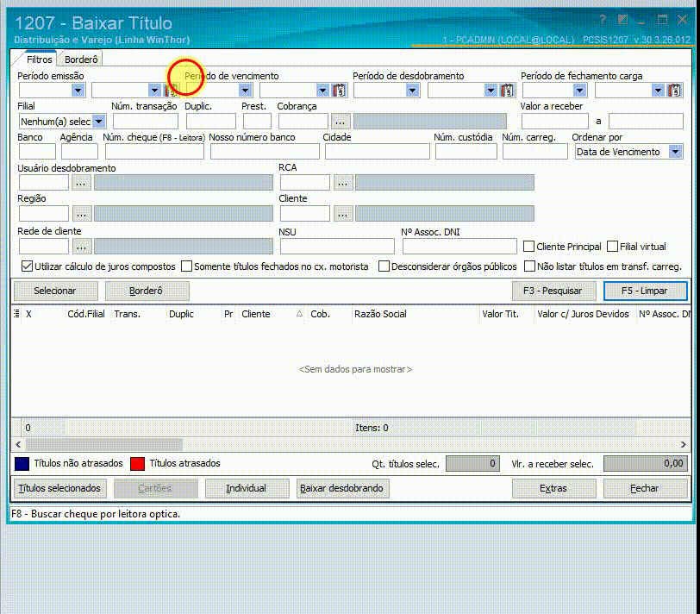Screen dimensions: 700x614
Task: Click the sort triangle on Cliente column
Action: (x=299, y=314)
